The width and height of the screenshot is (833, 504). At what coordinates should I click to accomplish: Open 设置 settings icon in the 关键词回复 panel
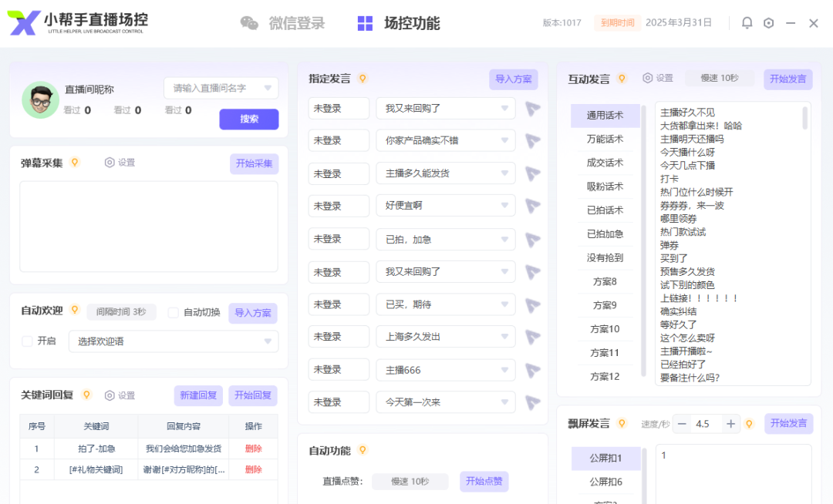(x=108, y=395)
